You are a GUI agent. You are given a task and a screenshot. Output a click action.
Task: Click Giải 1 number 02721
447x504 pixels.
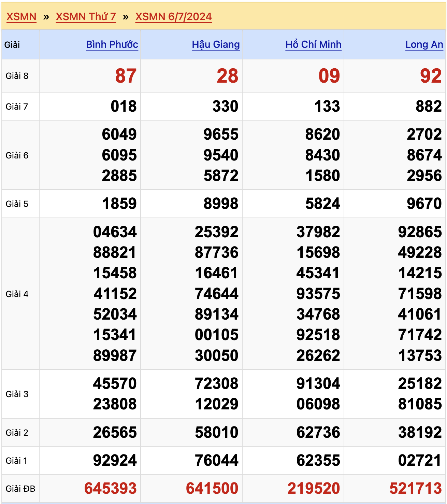click(420, 460)
